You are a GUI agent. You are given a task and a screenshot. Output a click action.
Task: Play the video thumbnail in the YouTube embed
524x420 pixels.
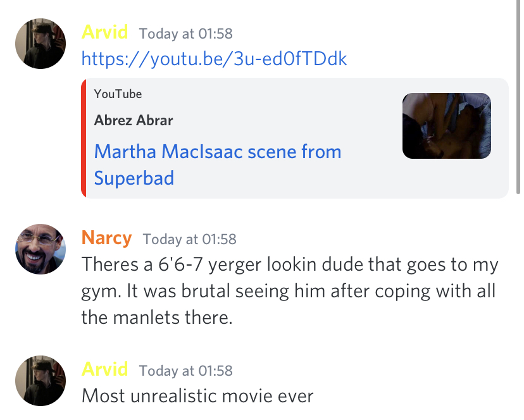click(446, 126)
